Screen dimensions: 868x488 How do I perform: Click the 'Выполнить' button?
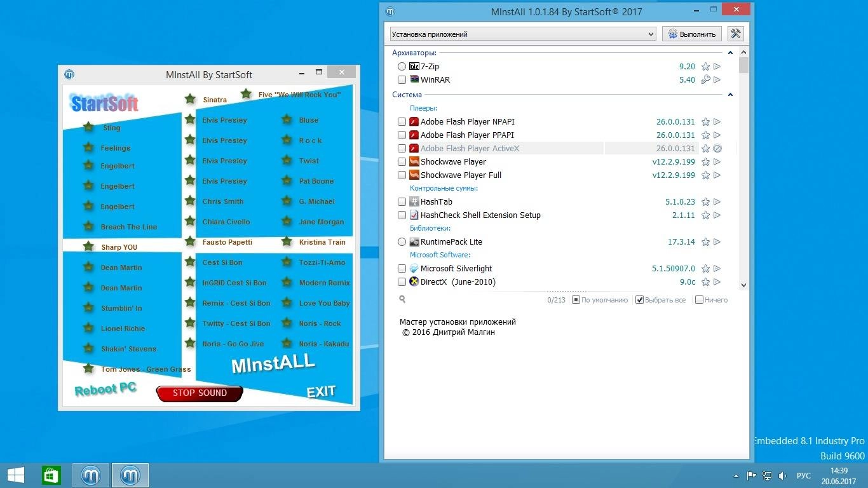point(691,34)
